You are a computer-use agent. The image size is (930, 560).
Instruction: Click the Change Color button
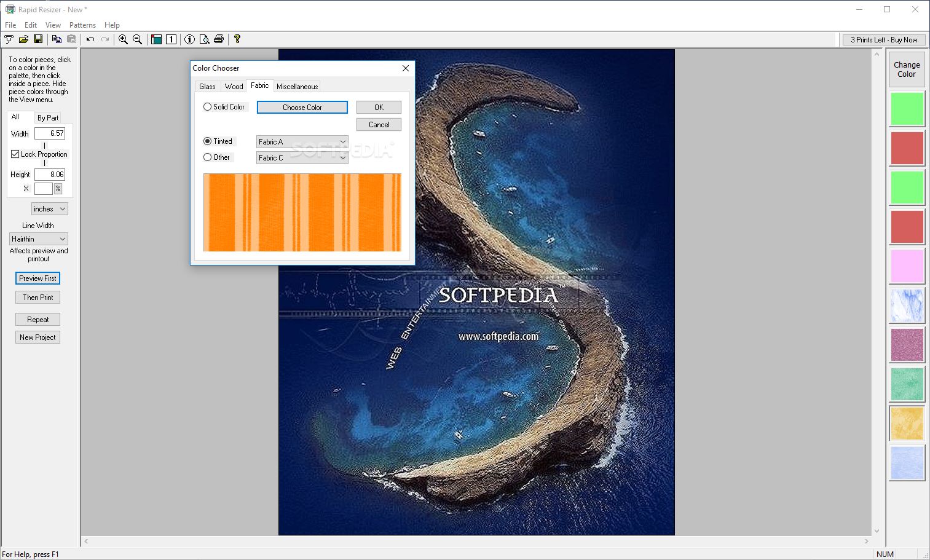coord(907,69)
